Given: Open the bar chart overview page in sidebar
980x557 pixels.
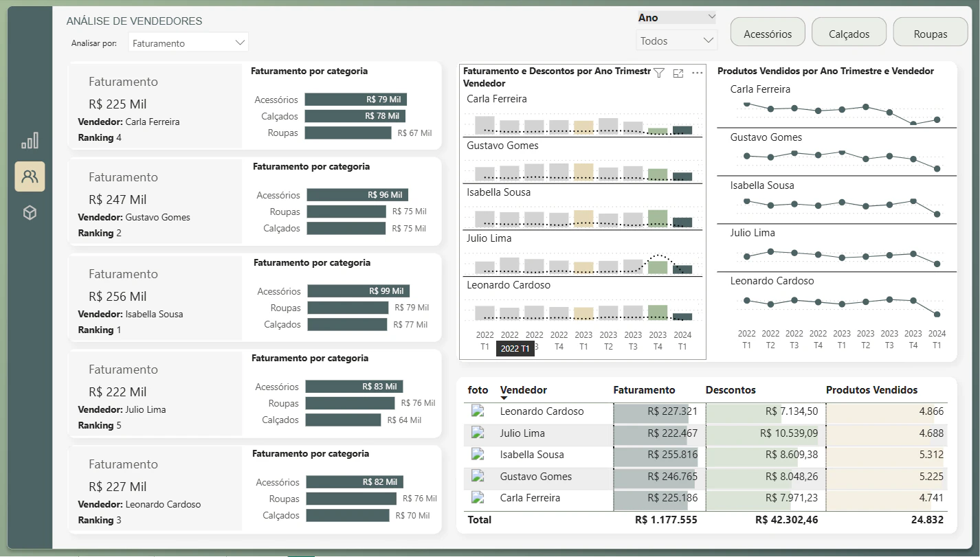Looking at the screenshot, I should 30,140.
